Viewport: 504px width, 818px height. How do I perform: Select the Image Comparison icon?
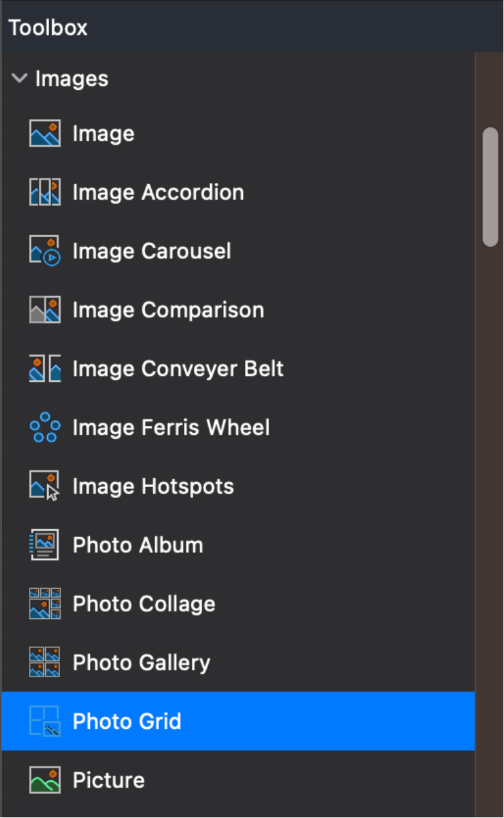pyautogui.click(x=45, y=310)
